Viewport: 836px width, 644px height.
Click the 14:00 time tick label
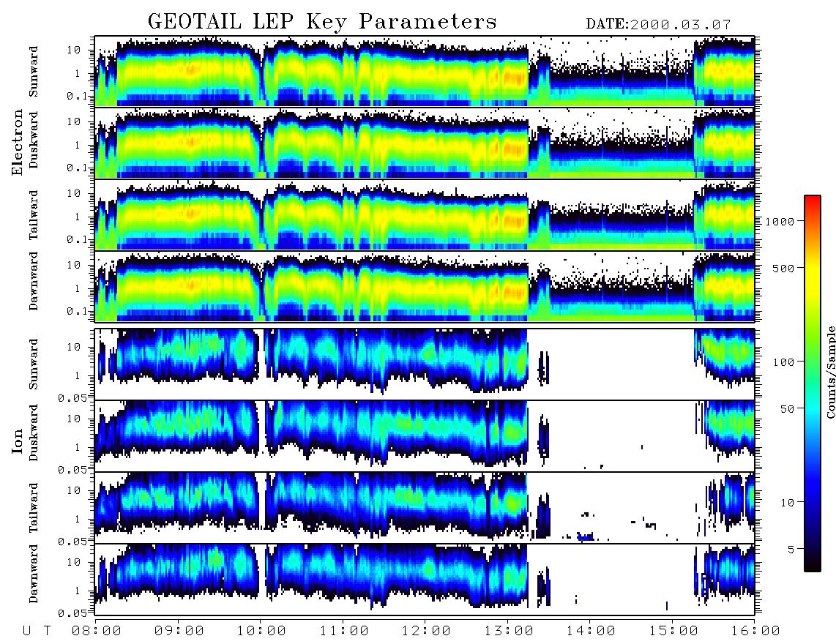point(591,632)
